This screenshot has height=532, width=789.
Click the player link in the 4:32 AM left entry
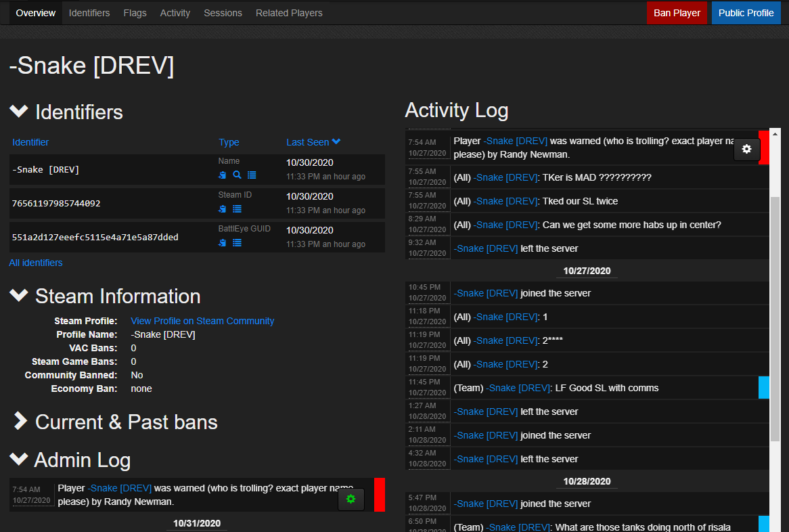tap(486, 459)
